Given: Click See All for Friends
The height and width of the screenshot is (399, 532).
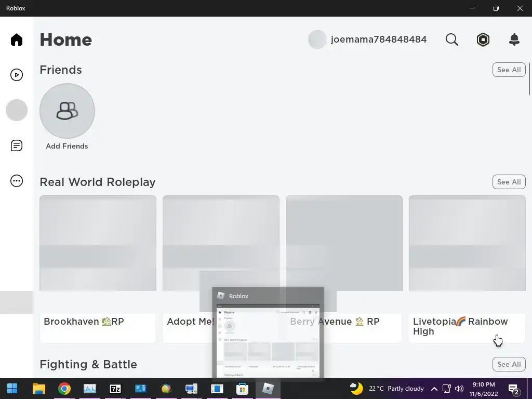Looking at the screenshot, I should tap(509, 70).
